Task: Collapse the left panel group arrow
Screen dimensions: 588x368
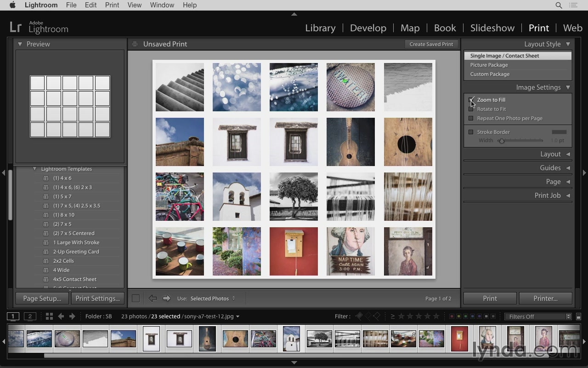Action: tap(3, 173)
